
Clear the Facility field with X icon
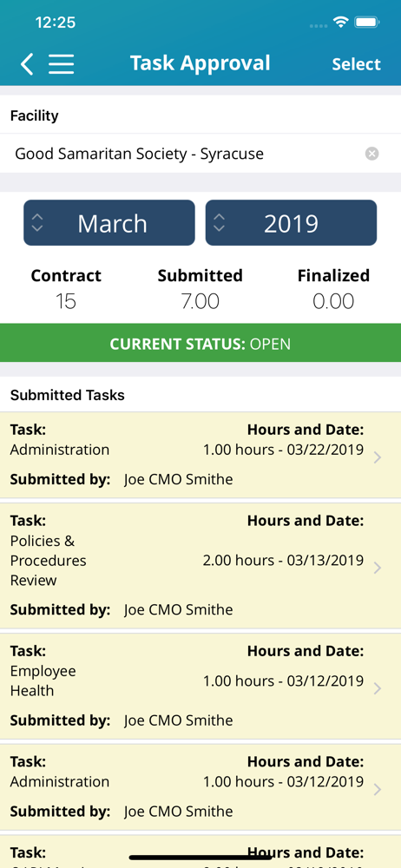pos(372,154)
